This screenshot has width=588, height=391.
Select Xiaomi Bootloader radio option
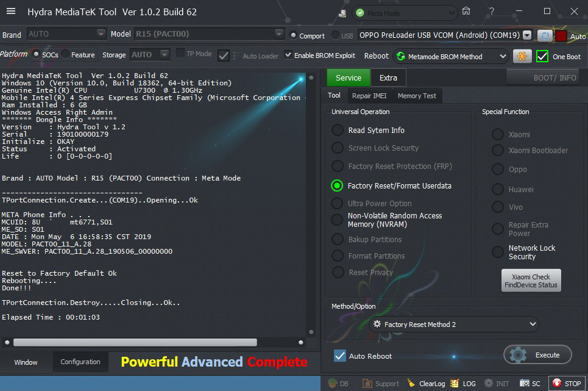click(x=498, y=150)
